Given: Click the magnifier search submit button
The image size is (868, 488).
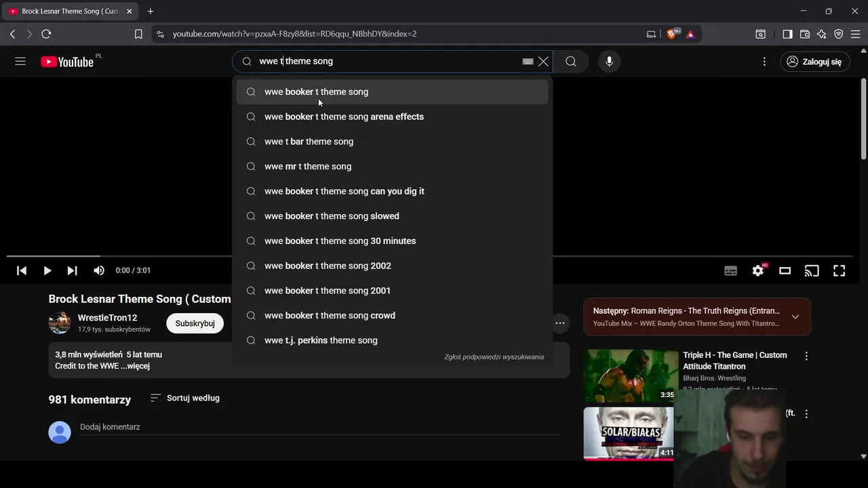Looking at the screenshot, I should click(571, 61).
